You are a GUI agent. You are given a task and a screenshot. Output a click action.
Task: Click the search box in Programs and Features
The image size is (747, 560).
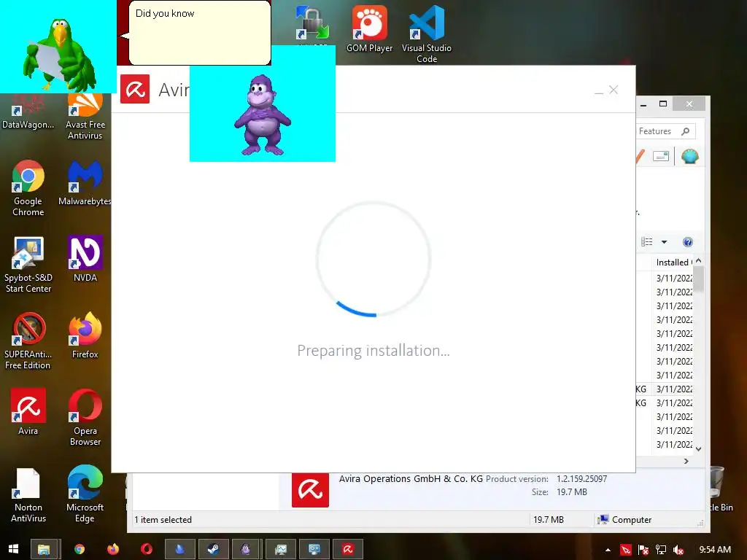(x=666, y=131)
